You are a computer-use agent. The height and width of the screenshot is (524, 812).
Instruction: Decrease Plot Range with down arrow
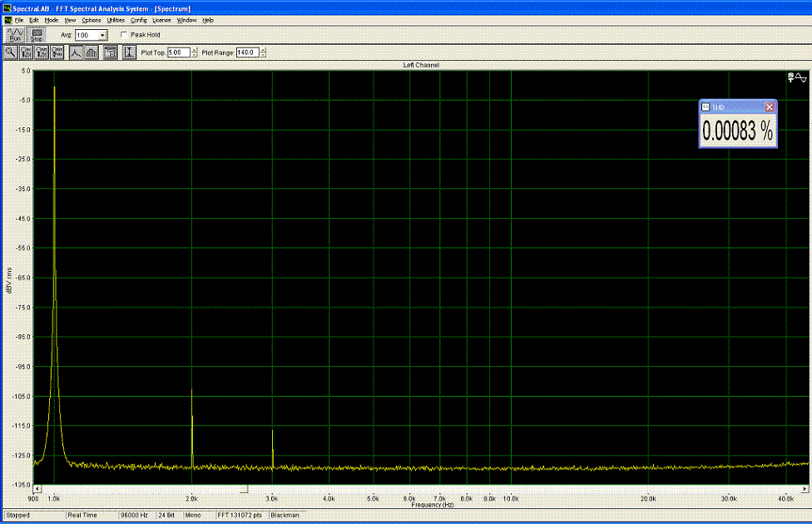(263, 55)
